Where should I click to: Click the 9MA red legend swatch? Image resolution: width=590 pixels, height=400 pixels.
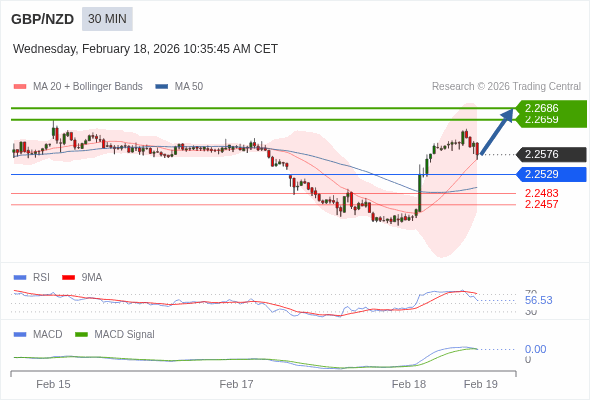tap(68, 278)
